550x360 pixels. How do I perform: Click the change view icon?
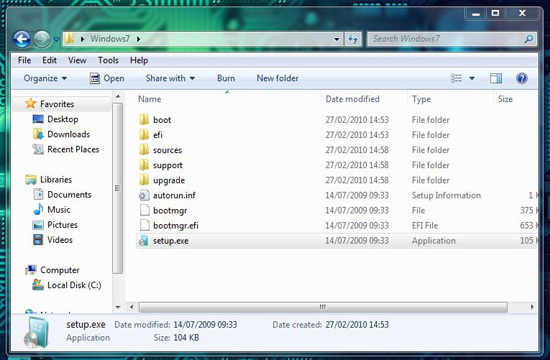[456, 78]
